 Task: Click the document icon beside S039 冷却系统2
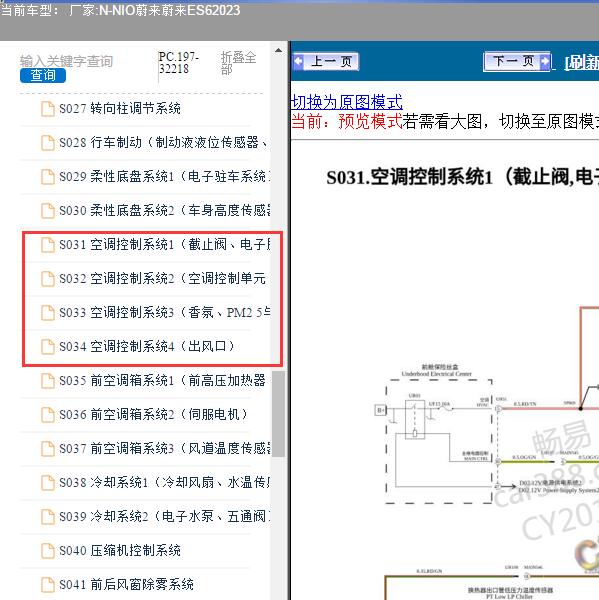48,517
